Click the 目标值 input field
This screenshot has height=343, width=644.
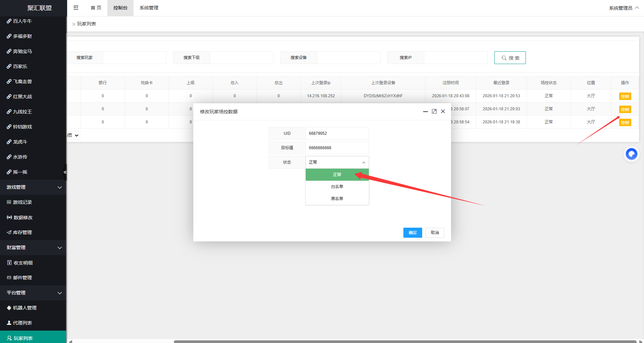(x=337, y=148)
